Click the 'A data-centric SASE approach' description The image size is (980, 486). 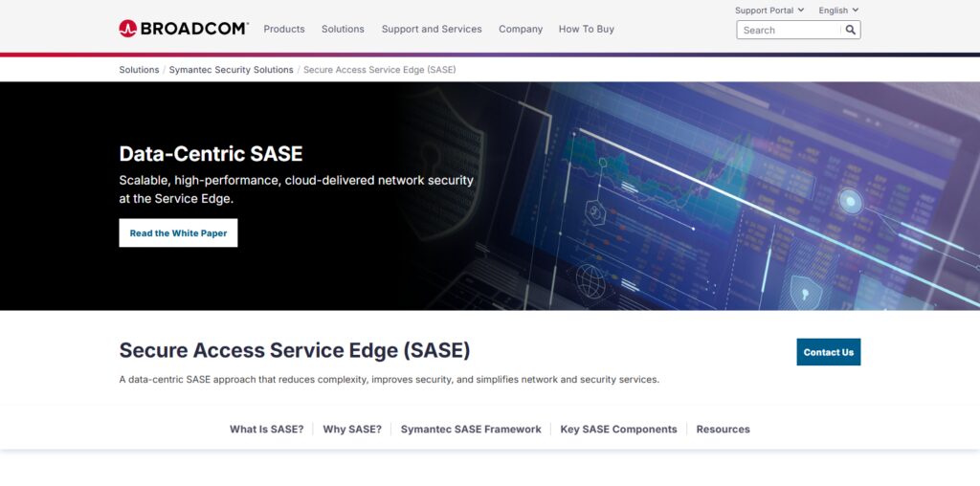pos(389,379)
